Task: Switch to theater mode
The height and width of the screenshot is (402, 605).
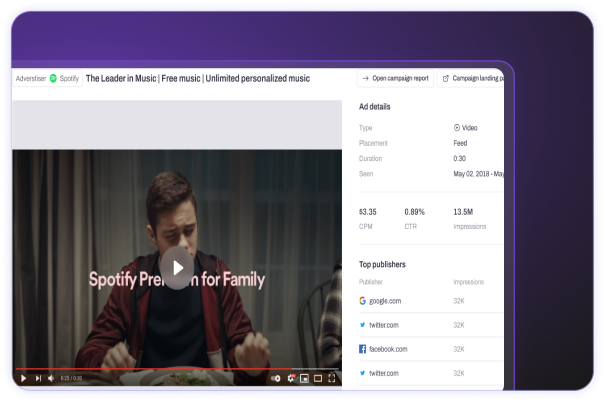Action: click(x=318, y=378)
